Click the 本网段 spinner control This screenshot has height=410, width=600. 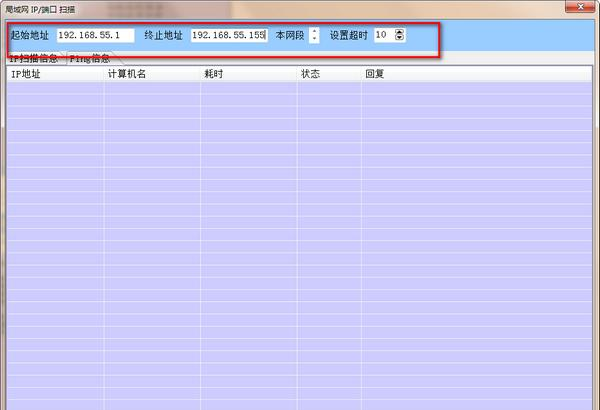click(314, 35)
